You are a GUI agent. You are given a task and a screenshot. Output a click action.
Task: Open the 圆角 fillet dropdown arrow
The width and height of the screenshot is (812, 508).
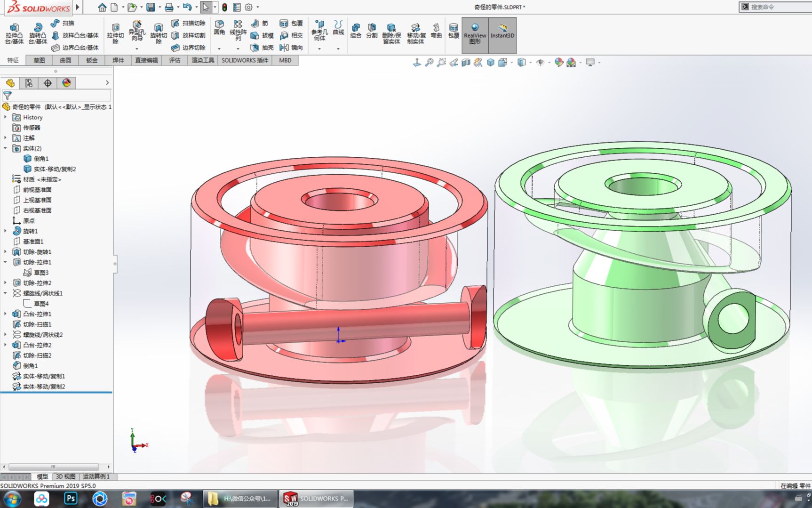(219, 48)
